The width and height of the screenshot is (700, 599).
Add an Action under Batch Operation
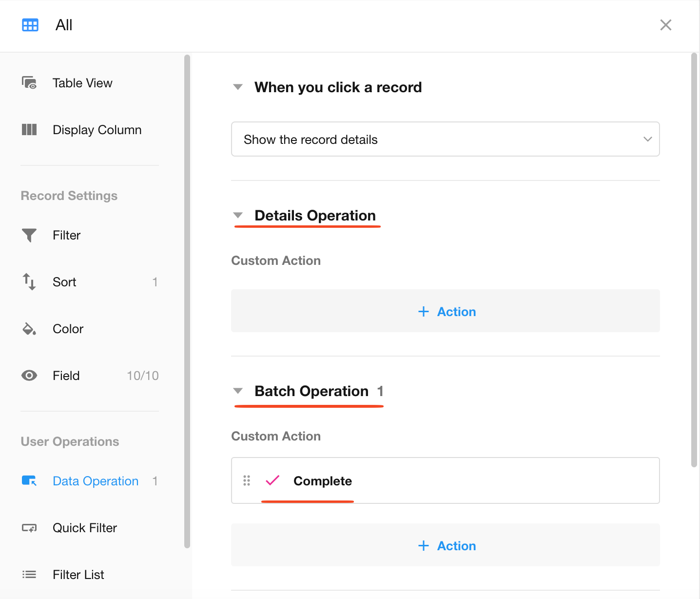coord(446,546)
